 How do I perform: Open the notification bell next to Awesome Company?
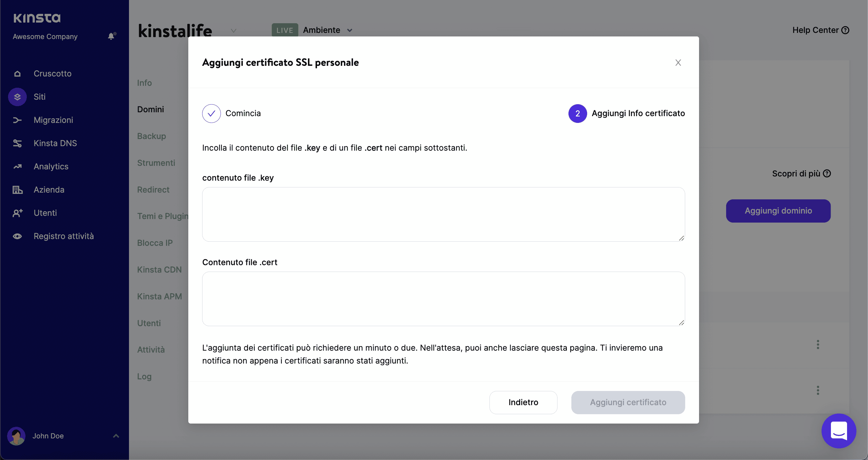pyautogui.click(x=111, y=36)
